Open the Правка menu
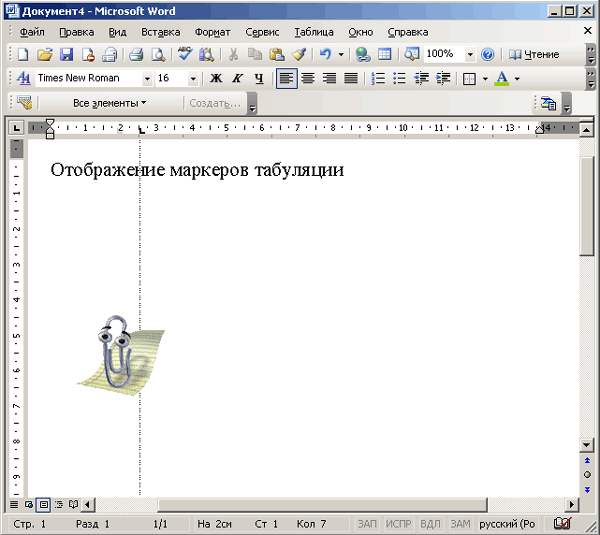600x535 pixels. (77, 32)
